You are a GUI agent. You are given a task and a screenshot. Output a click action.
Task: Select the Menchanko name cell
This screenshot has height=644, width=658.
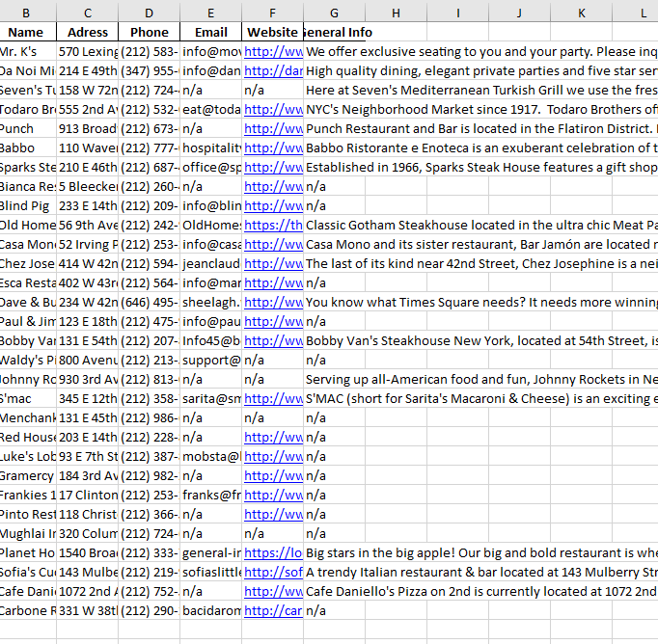28,418
